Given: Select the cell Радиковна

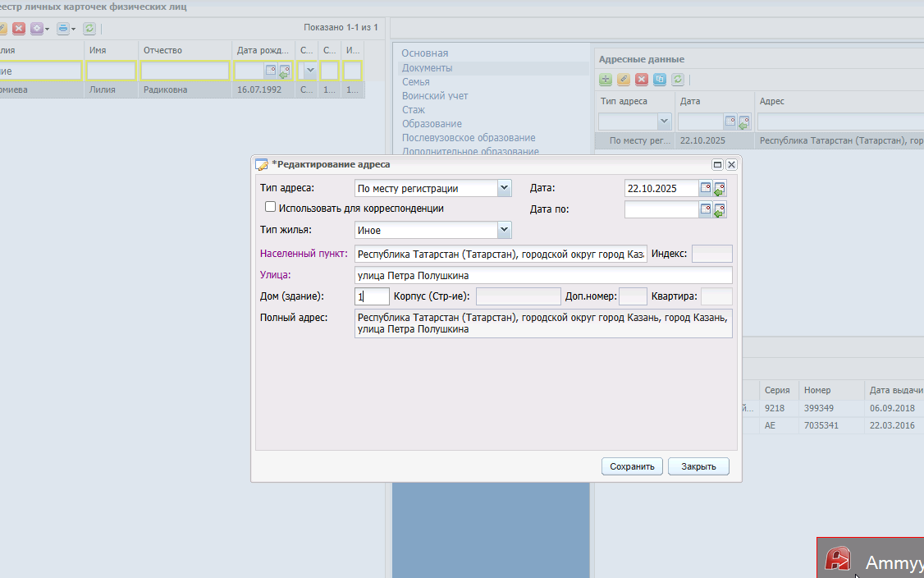Looking at the screenshot, I should (185, 89).
